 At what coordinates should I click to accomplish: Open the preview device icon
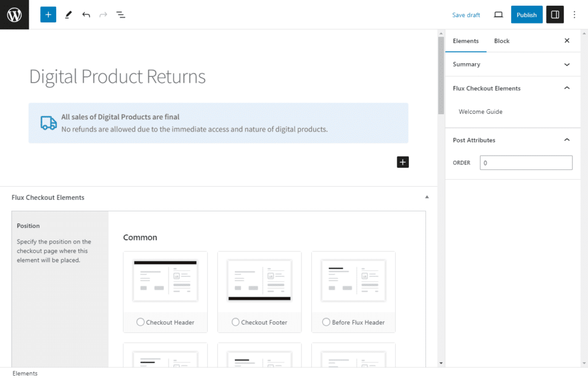click(x=498, y=14)
